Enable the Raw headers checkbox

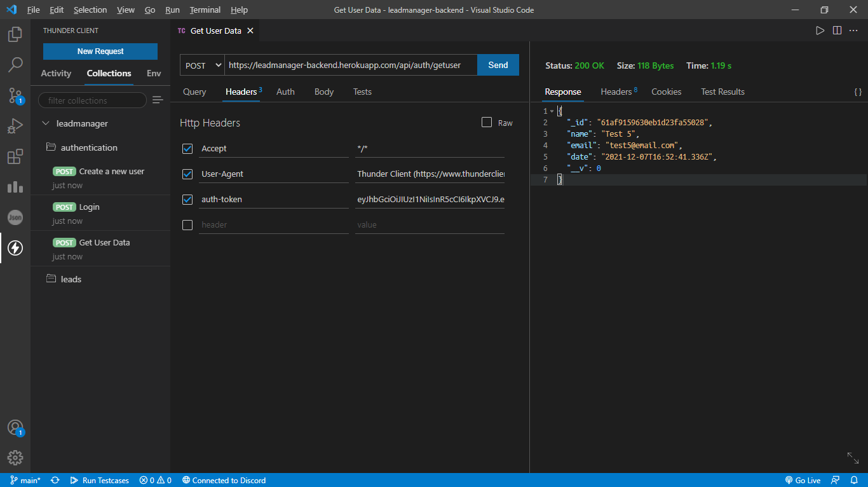[487, 122]
